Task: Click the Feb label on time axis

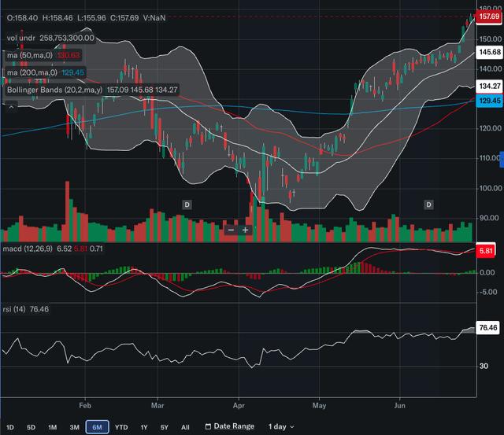Action: point(85,405)
